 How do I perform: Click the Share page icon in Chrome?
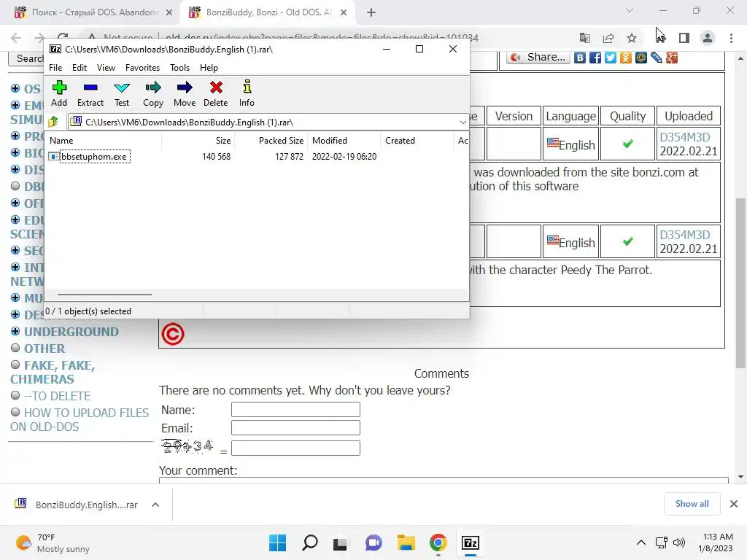(x=608, y=38)
